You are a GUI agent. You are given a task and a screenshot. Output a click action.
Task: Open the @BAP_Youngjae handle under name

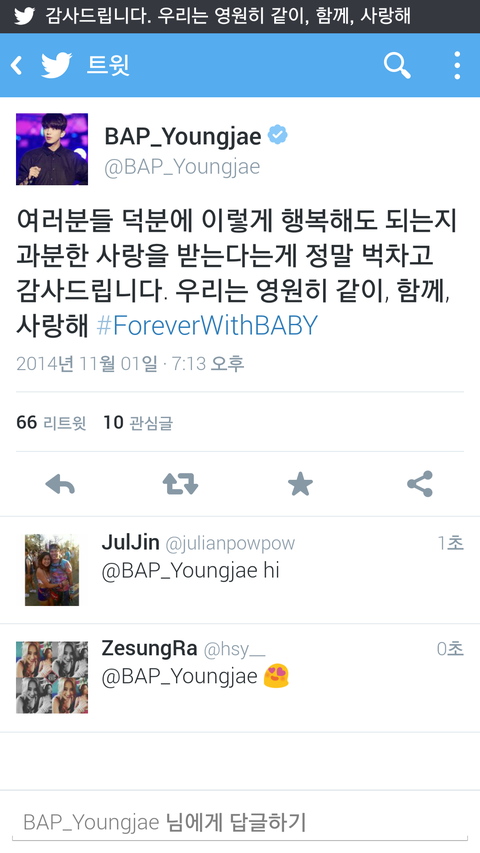(x=182, y=166)
